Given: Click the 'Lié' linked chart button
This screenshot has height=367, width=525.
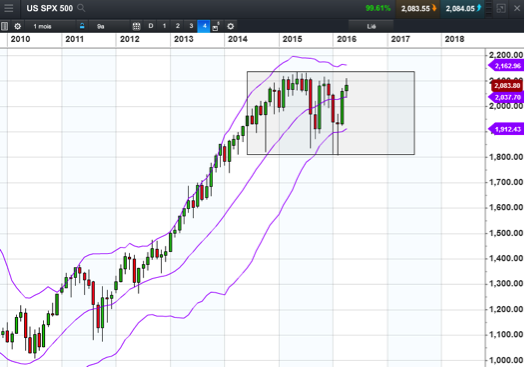Looking at the screenshot, I should [371, 26].
